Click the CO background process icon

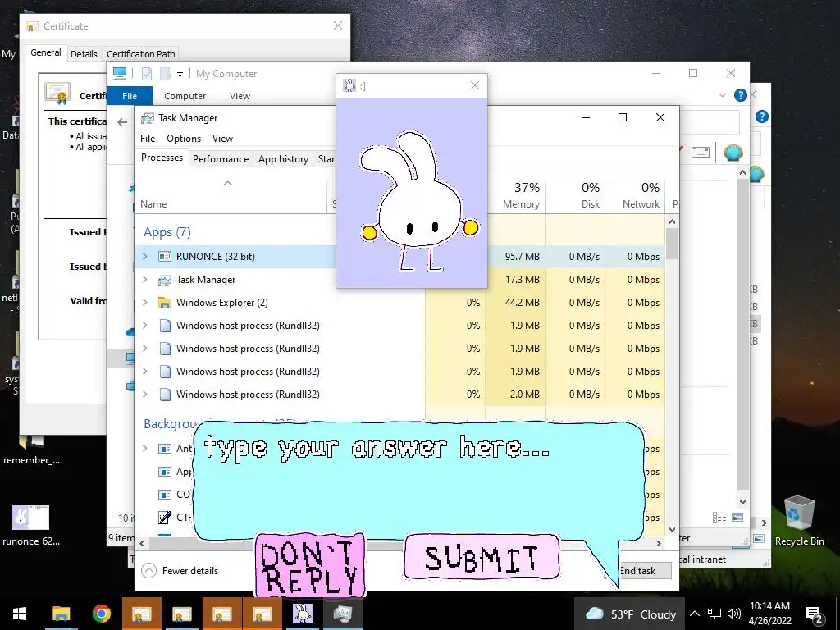(165, 495)
